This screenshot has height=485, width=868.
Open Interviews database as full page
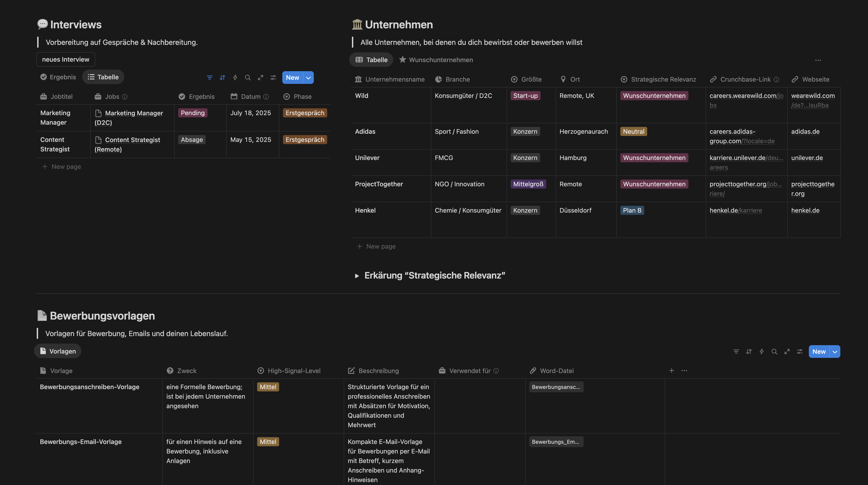[x=261, y=78]
